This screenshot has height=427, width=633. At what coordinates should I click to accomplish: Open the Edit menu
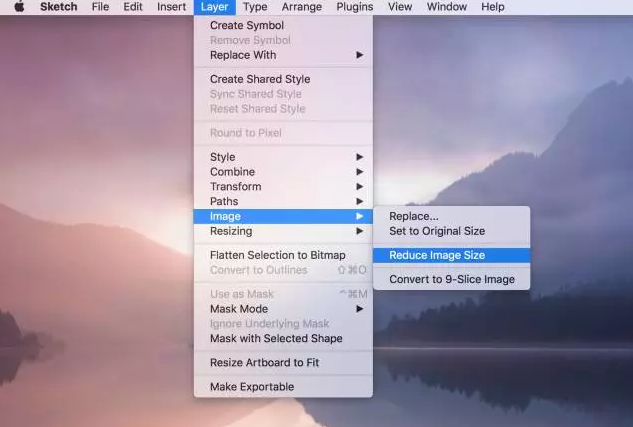pyautogui.click(x=133, y=7)
